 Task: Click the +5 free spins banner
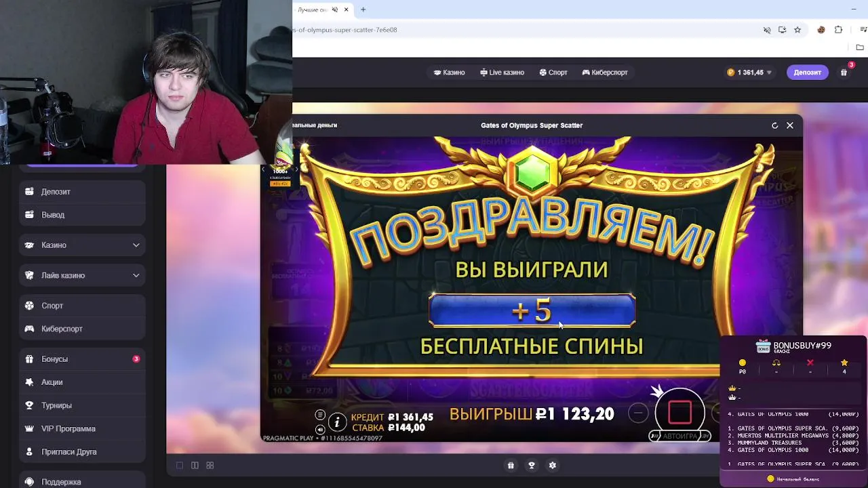click(532, 311)
